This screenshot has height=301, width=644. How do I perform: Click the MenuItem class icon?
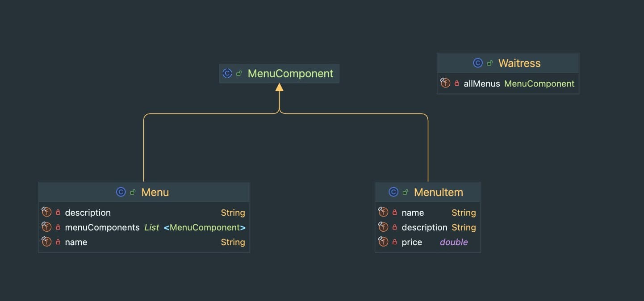pos(393,192)
